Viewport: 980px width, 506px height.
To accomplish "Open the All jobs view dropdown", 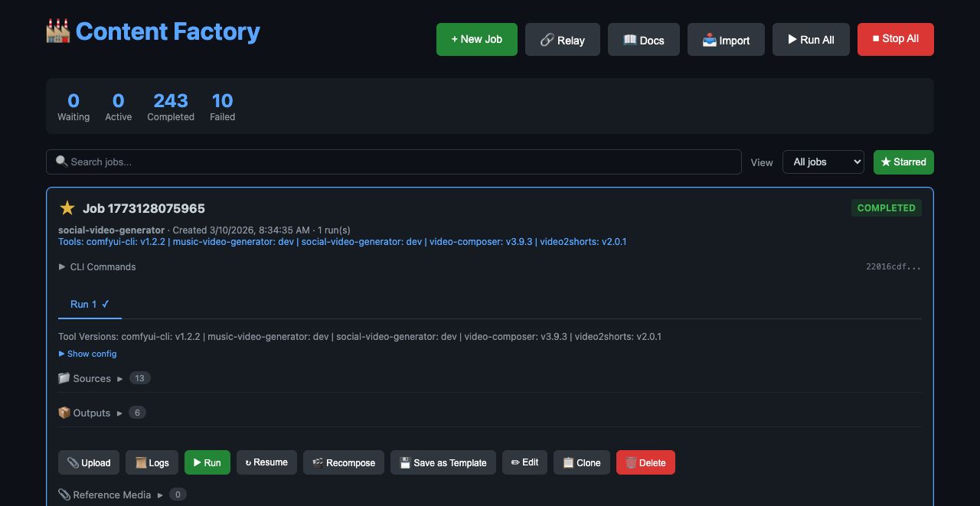I will (x=823, y=162).
